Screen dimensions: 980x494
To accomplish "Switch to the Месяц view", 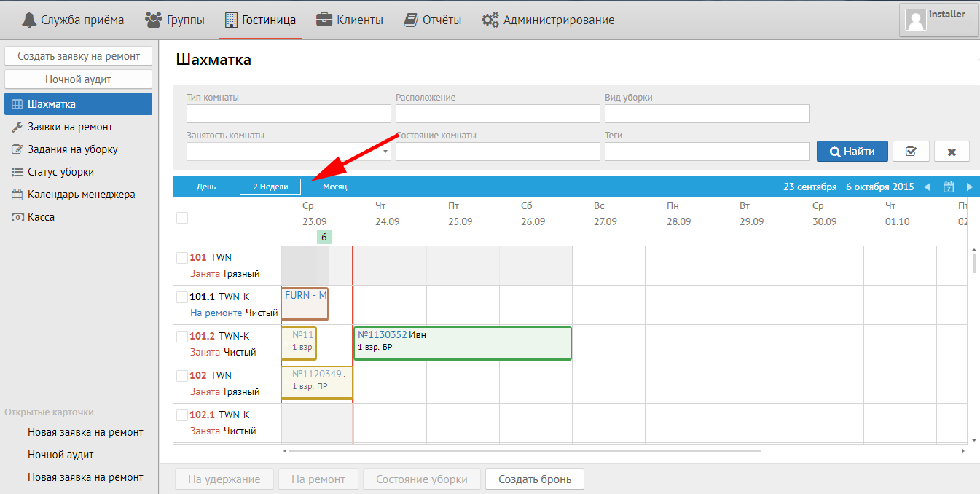I will [x=335, y=187].
